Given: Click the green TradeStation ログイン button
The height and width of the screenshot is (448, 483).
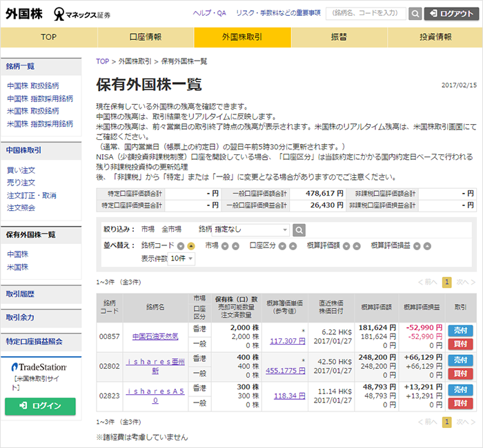Looking at the screenshot, I should pyautogui.click(x=40, y=405).
